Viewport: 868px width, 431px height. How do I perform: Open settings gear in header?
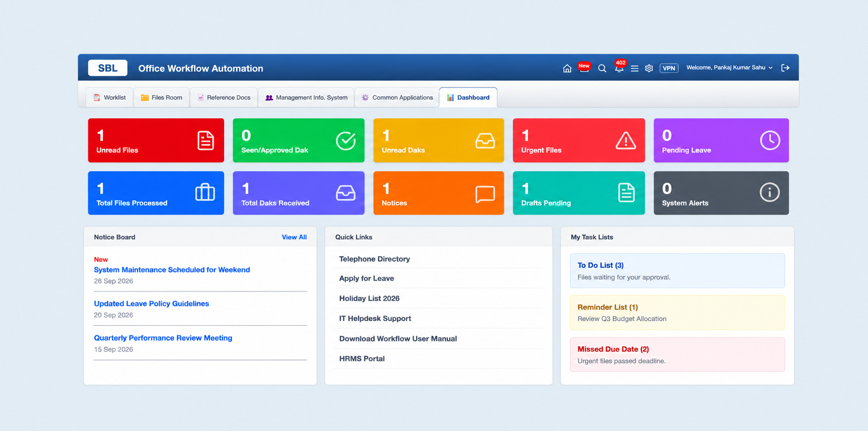(x=649, y=68)
